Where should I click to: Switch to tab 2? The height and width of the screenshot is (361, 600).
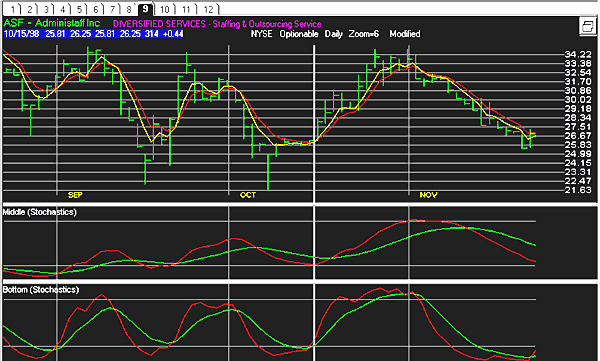(29, 9)
